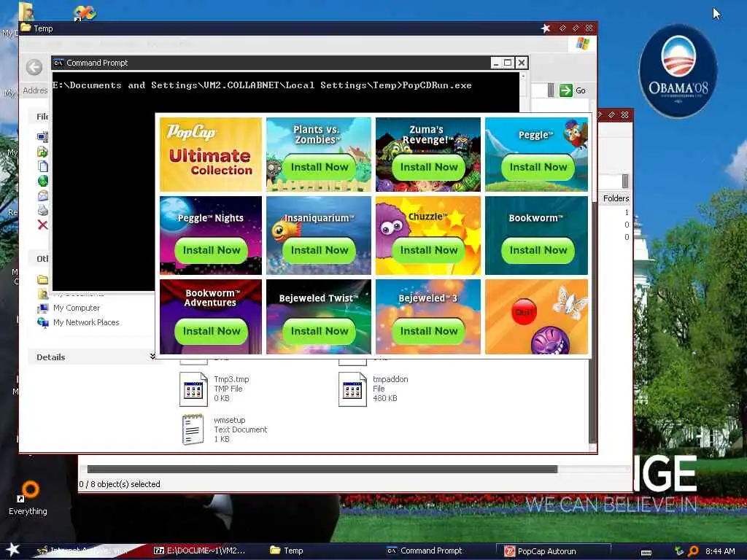The image size is (747, 560).
Task: Click the Windows flag logo in Temp window
Action: [582, 44]
